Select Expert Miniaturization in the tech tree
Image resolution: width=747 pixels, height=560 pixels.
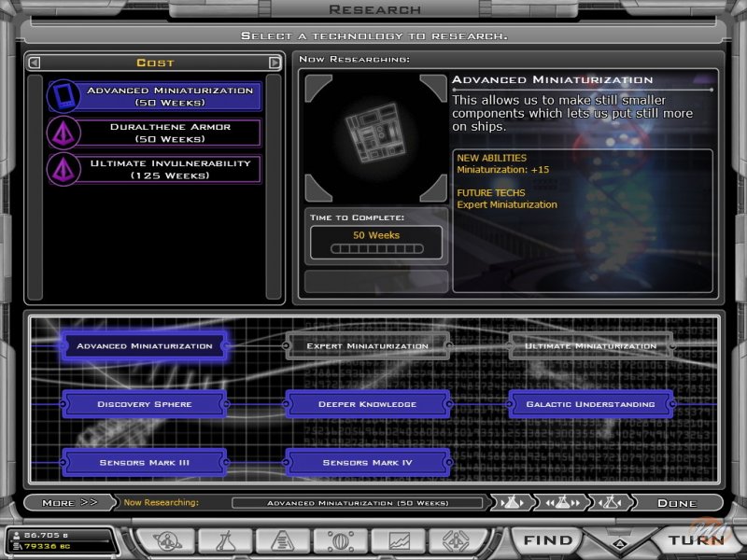point(368,344)
